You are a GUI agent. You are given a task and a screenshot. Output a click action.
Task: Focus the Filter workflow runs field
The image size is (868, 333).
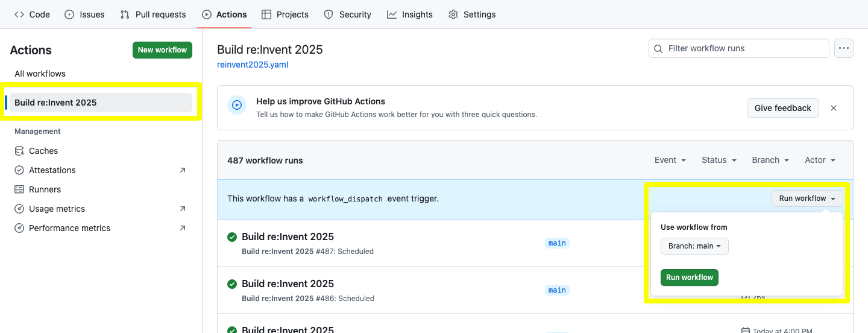pos(739,48)
